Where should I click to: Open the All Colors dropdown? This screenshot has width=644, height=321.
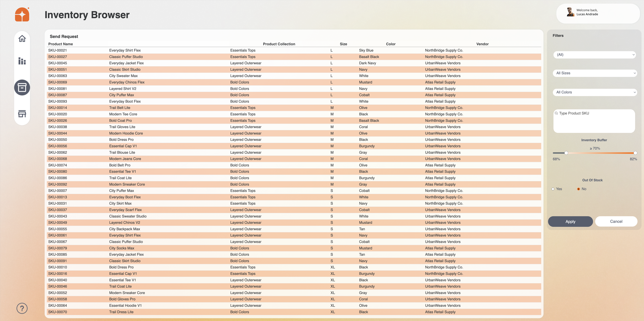coord(595,92)
